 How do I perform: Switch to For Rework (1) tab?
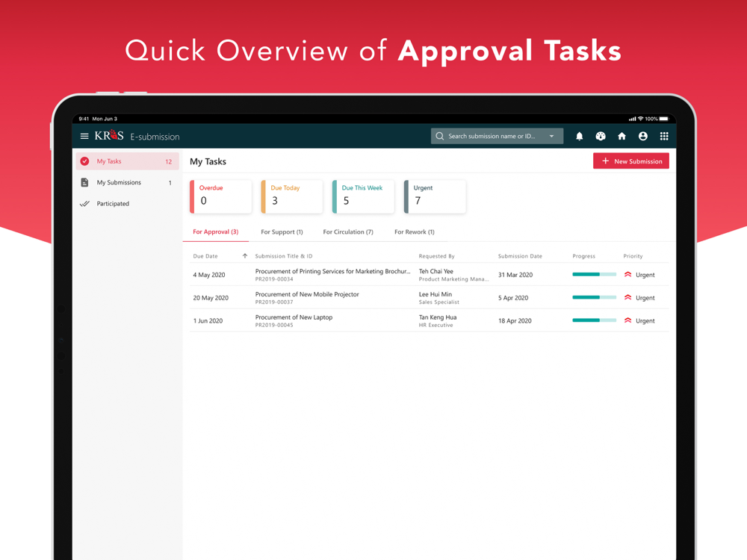pos(414,232)
